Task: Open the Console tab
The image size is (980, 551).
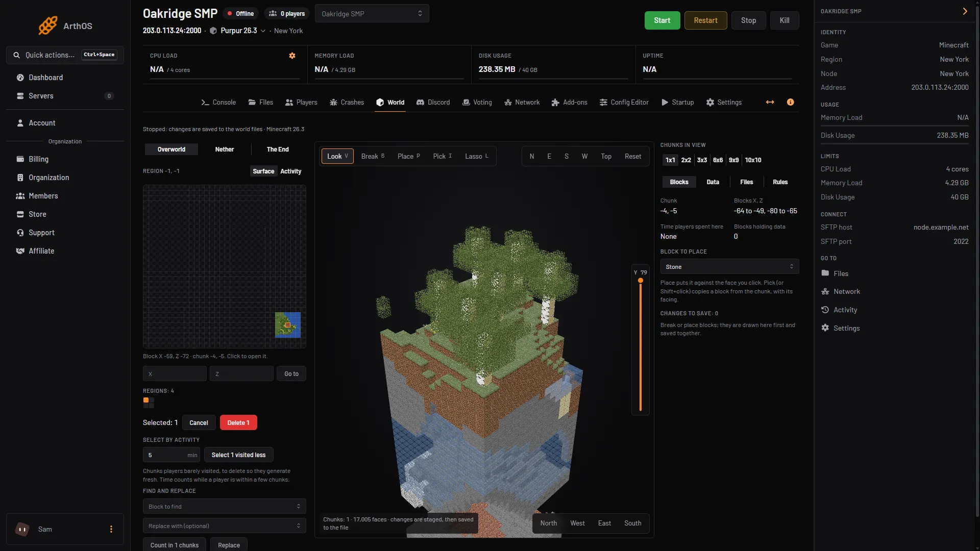Action: [218, 103]
